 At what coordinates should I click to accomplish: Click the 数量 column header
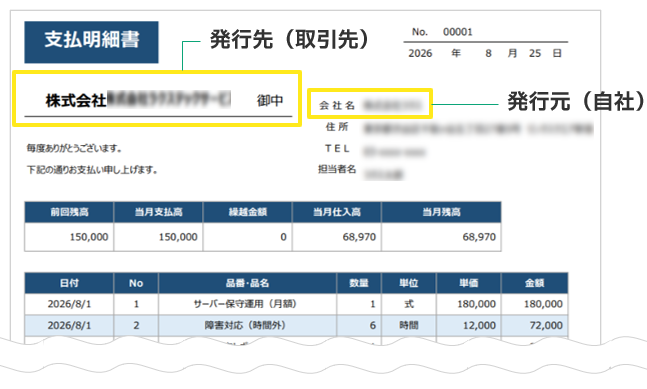click(x=359, y=283)
